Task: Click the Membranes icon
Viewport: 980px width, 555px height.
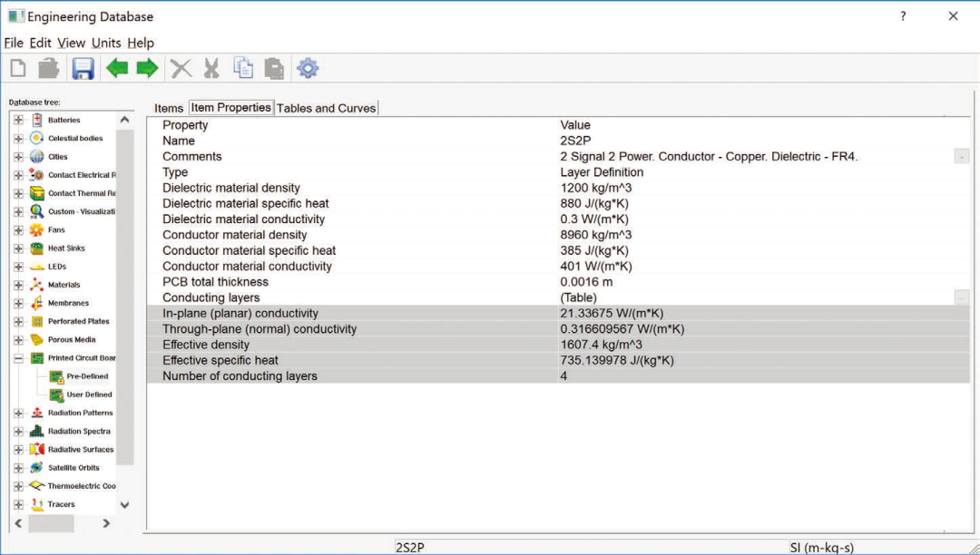Action: click(37, 303)
